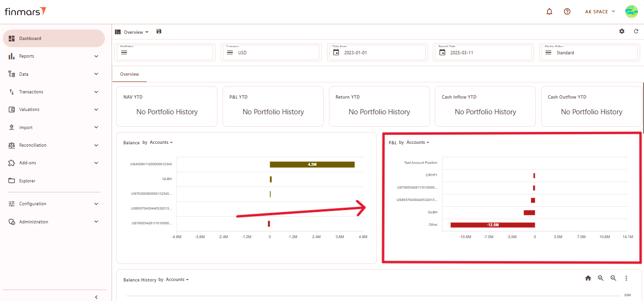Collapse the sidebar with bottom chevron
The image size is (644, 301).
pos(96,297)
